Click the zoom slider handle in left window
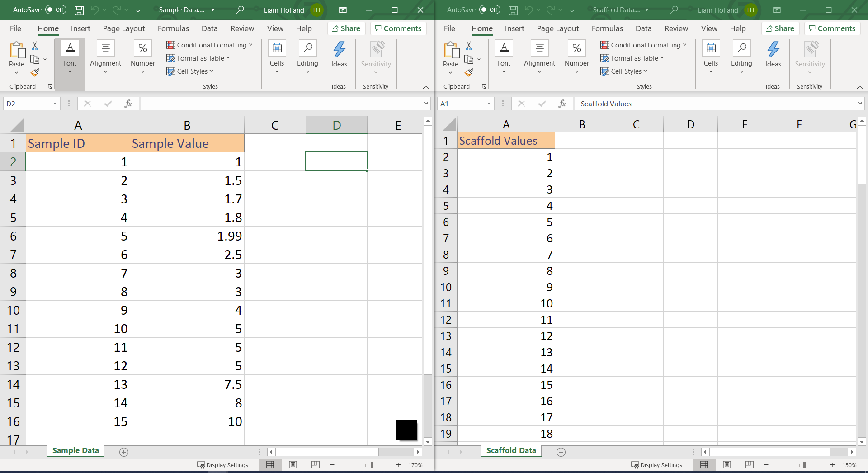This screenshot has height=473, width=868. [372, 465]
